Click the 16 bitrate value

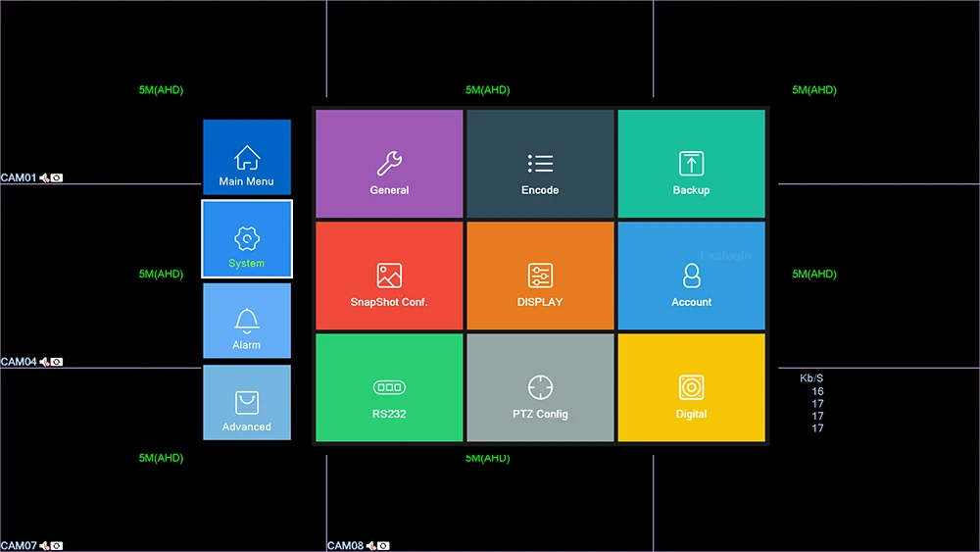click(x=817, y=391)
